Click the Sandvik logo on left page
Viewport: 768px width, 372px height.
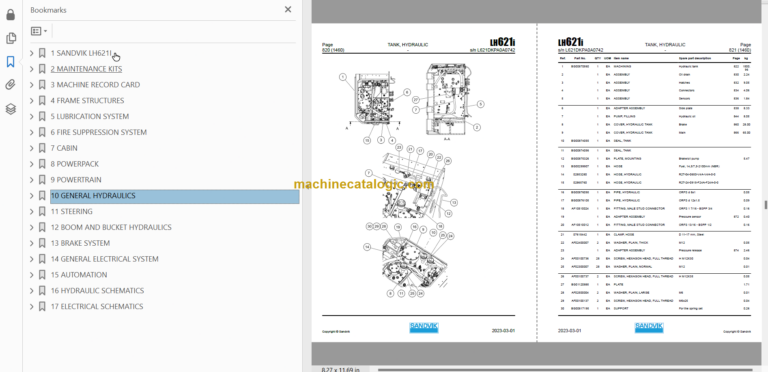(424, 327)
